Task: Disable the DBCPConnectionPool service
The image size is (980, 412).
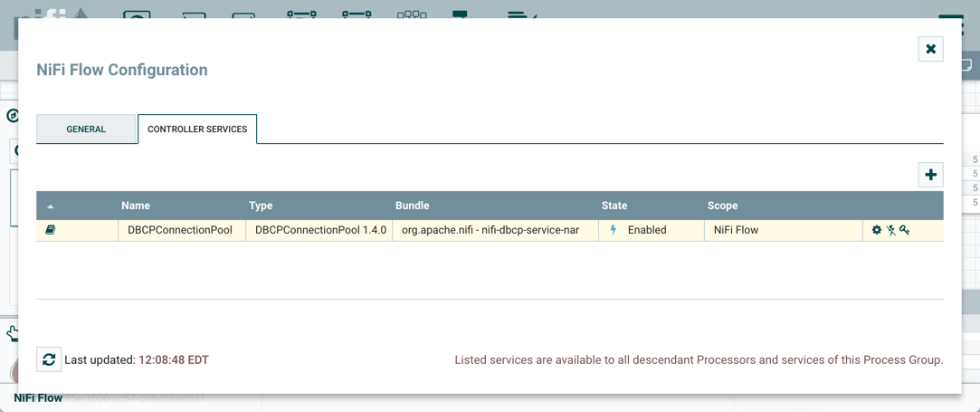Action: pyautogui.click(x=890, y=230)
